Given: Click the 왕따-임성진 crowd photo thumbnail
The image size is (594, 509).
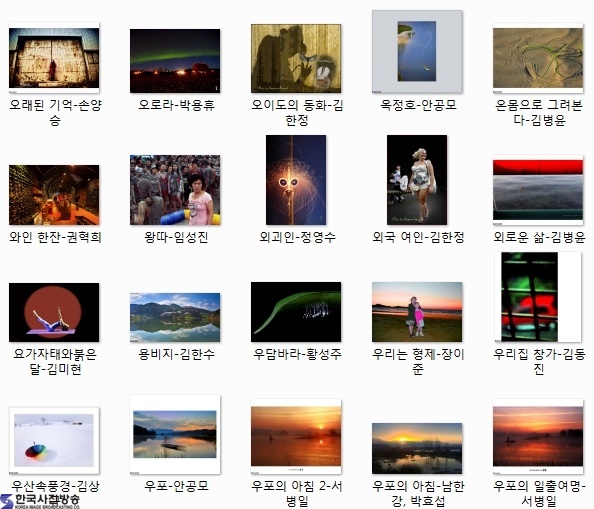Looking at the screenshot, I should [x=175, y=190].
